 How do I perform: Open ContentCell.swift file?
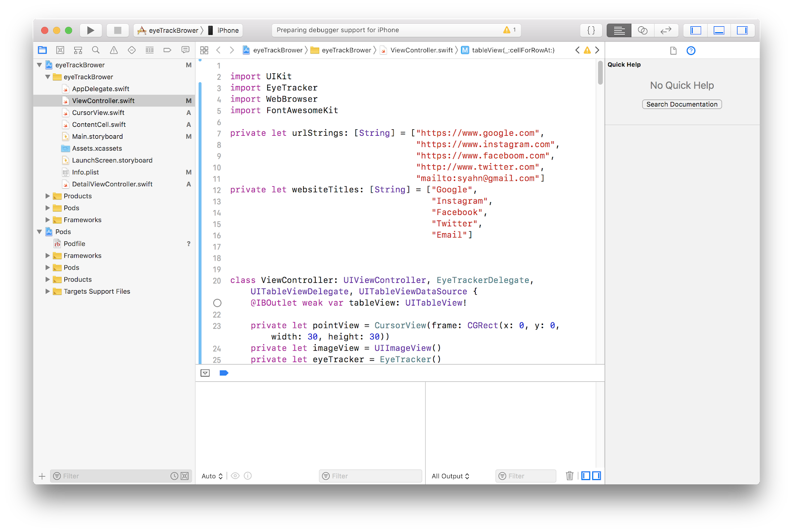(x=99, y=124)
